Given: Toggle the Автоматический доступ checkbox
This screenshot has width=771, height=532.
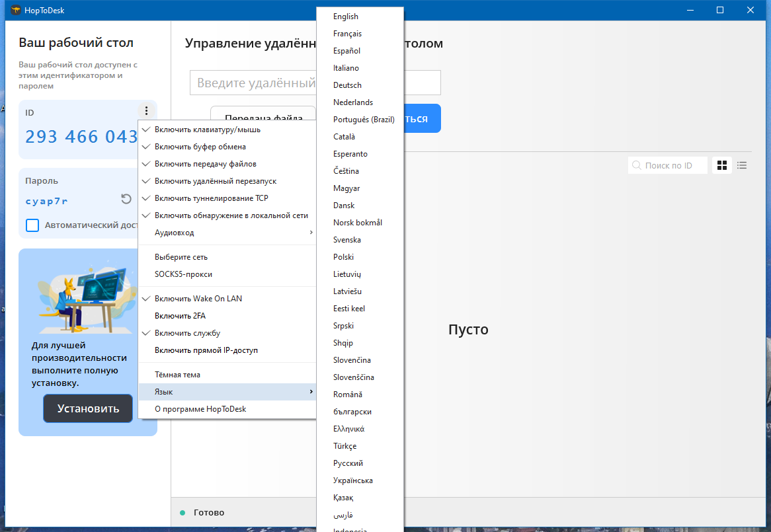Looking at the screenshot, I should (x=32, y=225).
